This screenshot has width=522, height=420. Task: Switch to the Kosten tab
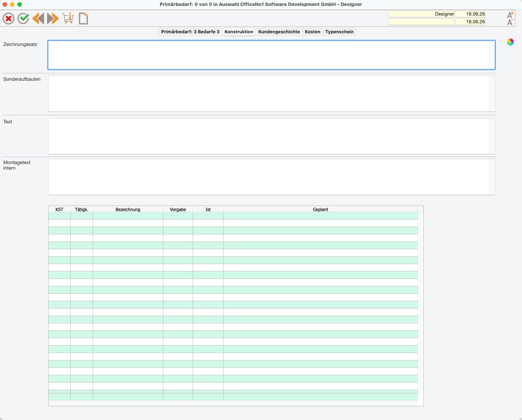(313, 32)
